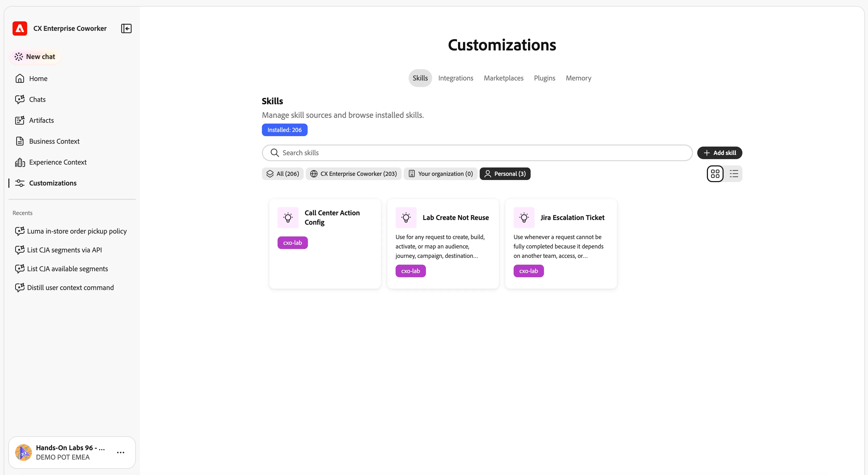The height and width of the screenshot is (475, 868).
Task: Click lightbulb icon on Jira Escalation Ticket
Action: pos(524,218)
